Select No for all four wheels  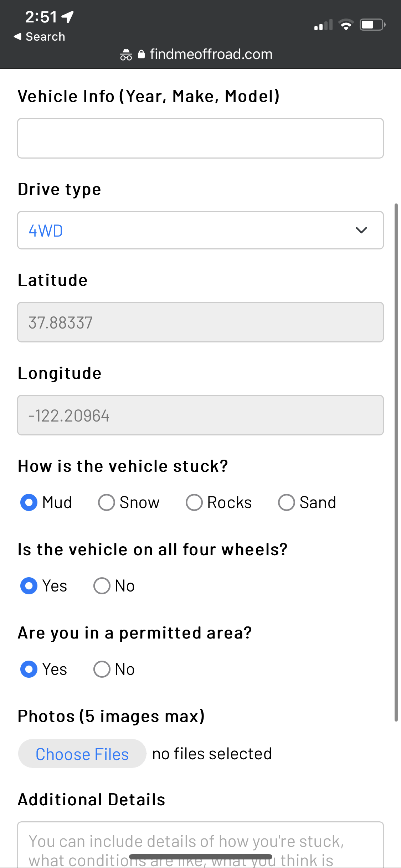click(x=102, y=586)
